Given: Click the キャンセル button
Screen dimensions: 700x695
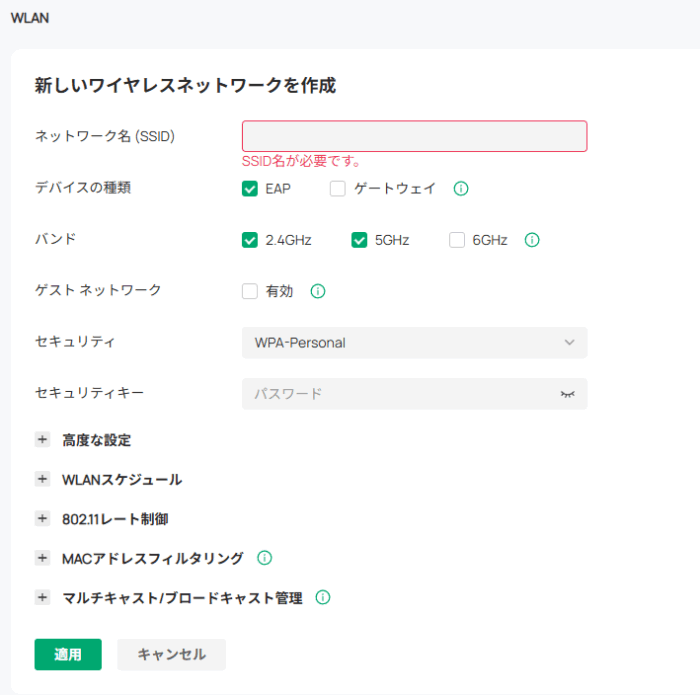Looking at the screenshot, I should pos(171,654).
